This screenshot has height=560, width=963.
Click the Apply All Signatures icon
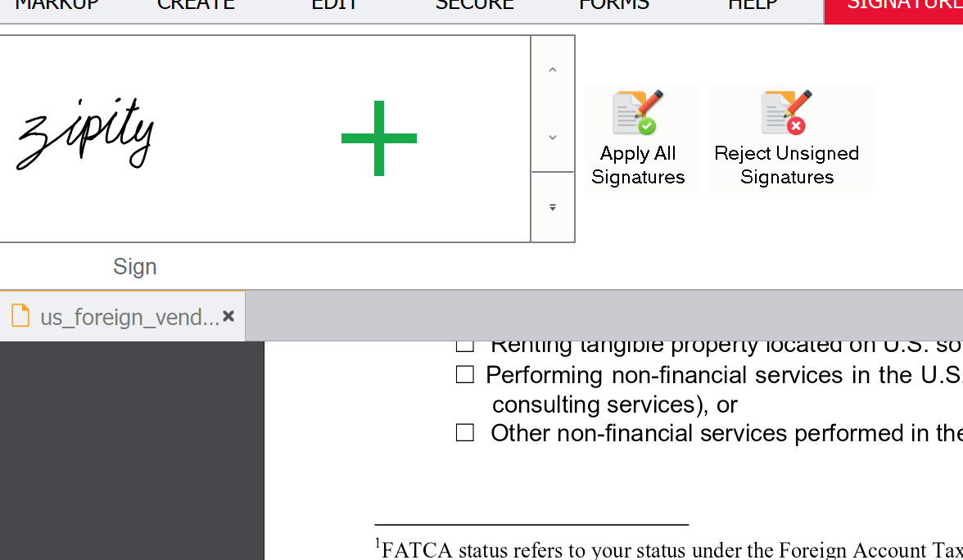[x=638, y=115]
